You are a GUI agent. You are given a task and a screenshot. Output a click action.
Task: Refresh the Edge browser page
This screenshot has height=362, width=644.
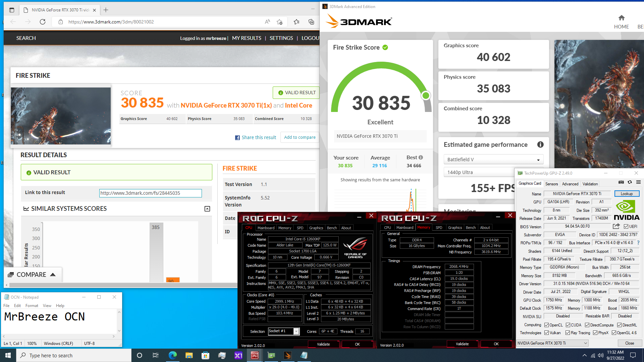[x=43, y=22]
